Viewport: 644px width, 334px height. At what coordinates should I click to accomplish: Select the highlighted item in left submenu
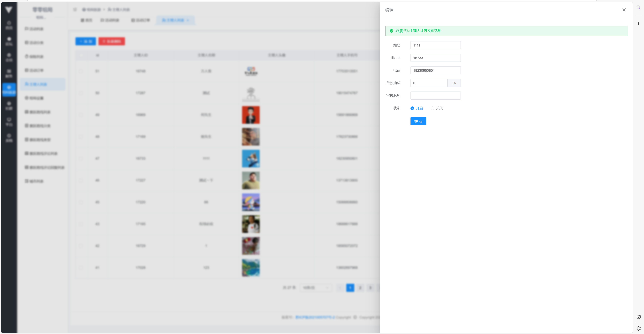pos(42,84)
